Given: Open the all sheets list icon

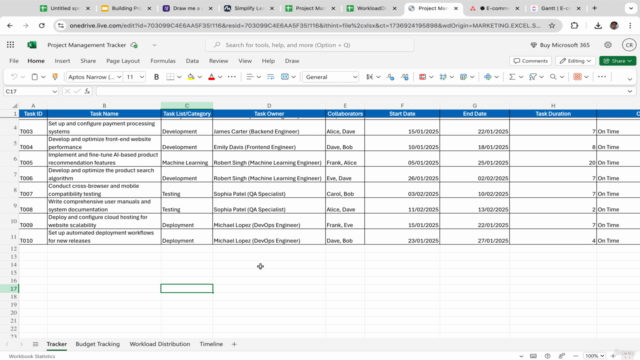Looking at the screenshot, I should click(36, 344).
